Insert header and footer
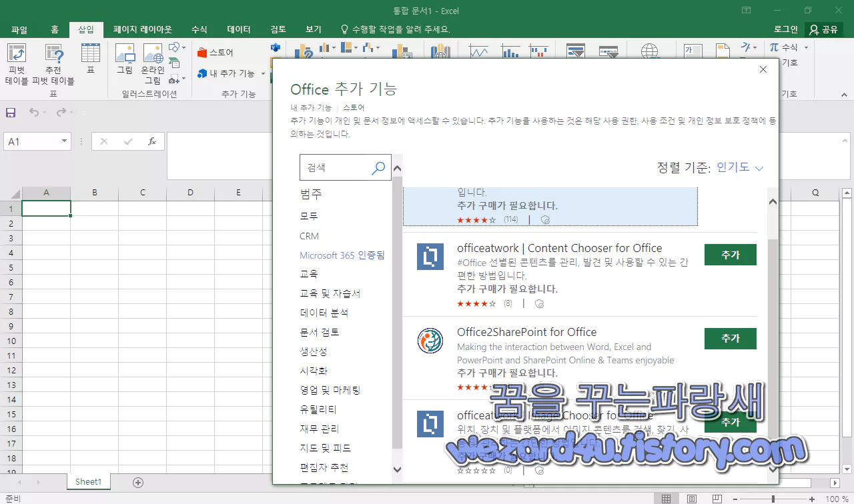Image resolution: width=854 pixels, height=504 pixels. (x=723, y=51)
